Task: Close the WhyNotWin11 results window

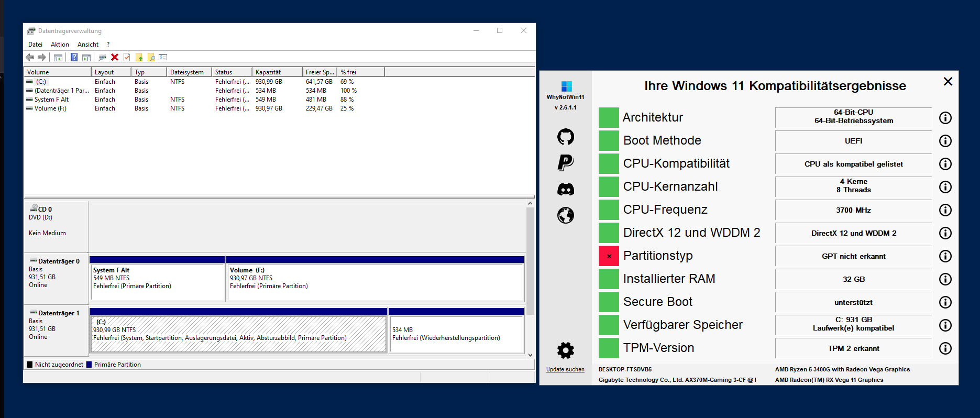Action: 948,81
